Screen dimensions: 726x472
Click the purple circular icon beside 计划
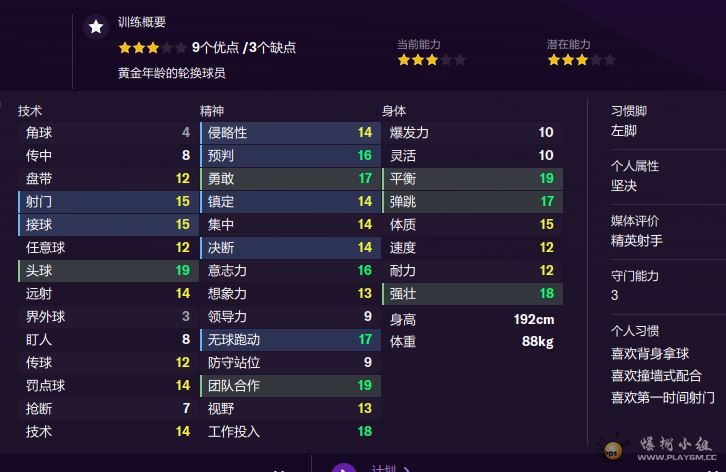tap(343, 467)
